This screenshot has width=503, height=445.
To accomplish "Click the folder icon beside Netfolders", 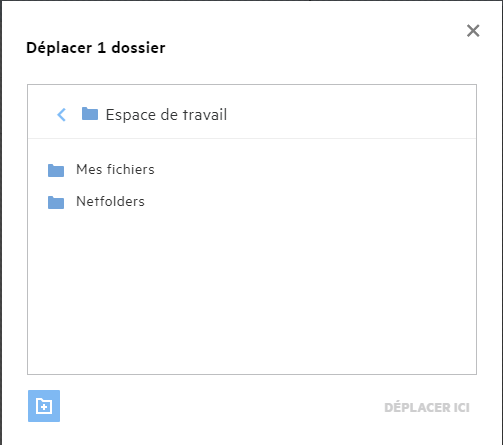I will pos(56,202).
